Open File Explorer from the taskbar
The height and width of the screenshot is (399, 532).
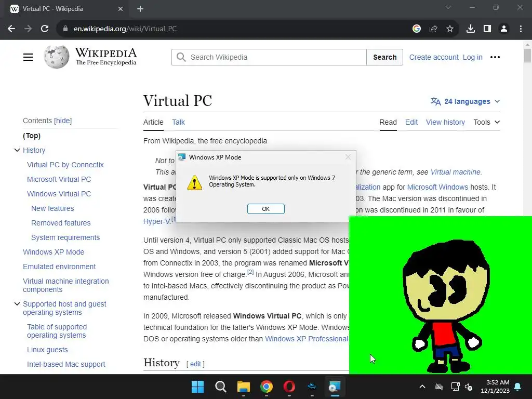244,387
